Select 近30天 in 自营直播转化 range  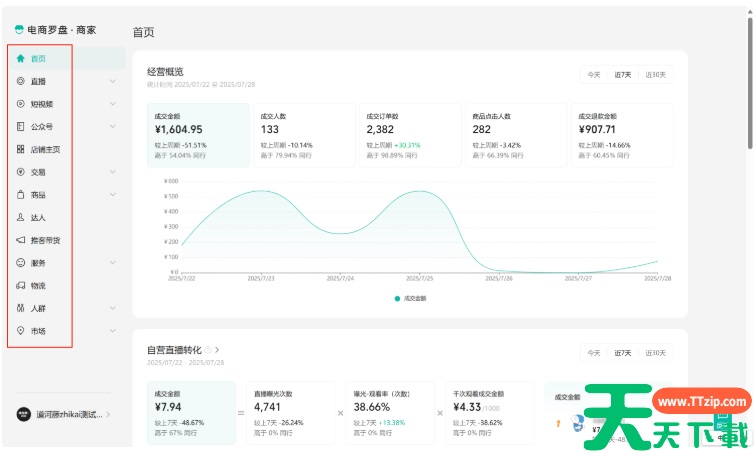coord(656,353)
